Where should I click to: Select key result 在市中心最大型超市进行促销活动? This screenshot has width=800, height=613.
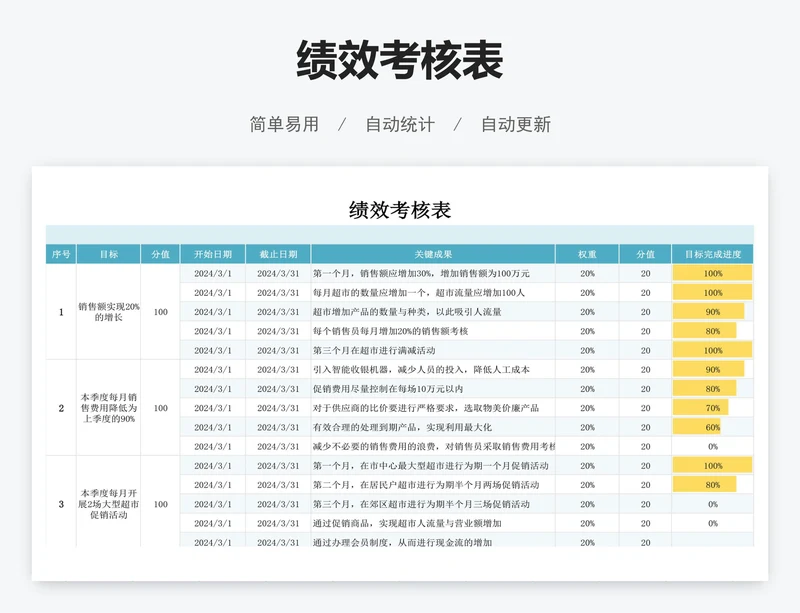[x=433, y=465]
